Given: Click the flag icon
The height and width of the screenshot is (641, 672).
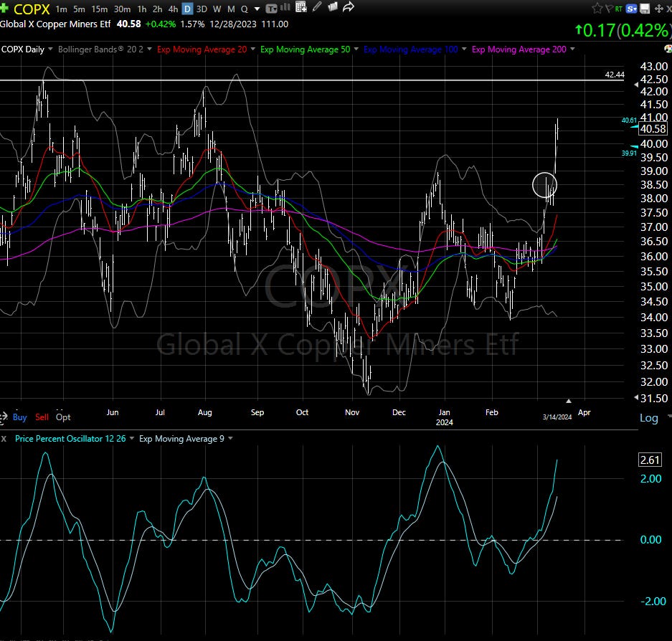Looking at the screenshot, I should pos(609,8).
